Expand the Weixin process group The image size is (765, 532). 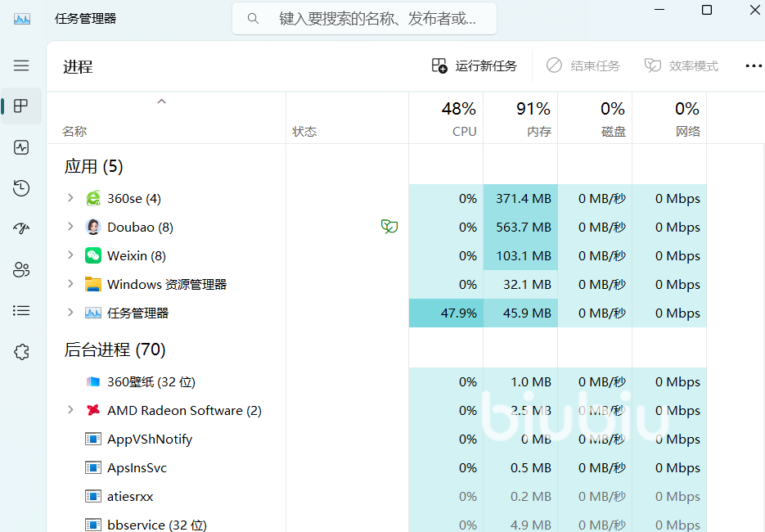70,255
